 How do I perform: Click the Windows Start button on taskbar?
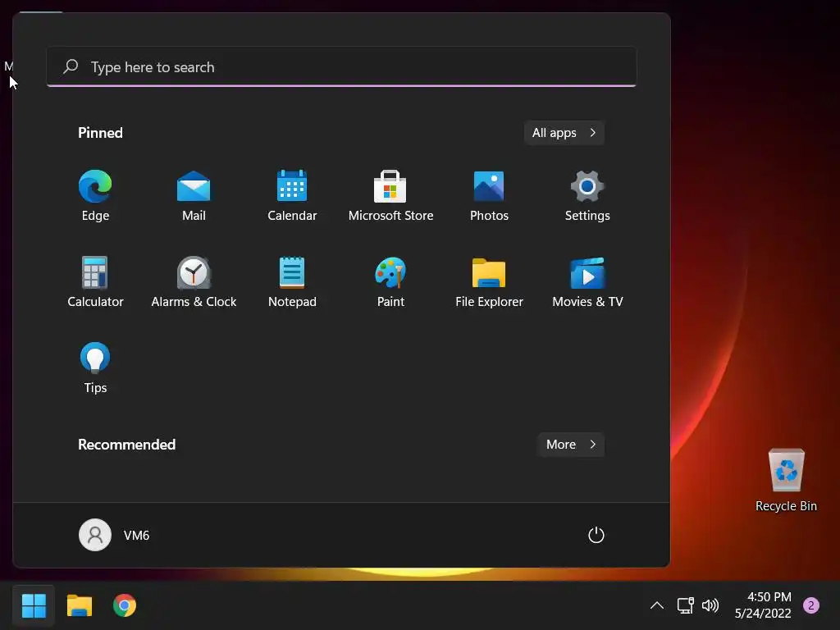tap(34, 605)
